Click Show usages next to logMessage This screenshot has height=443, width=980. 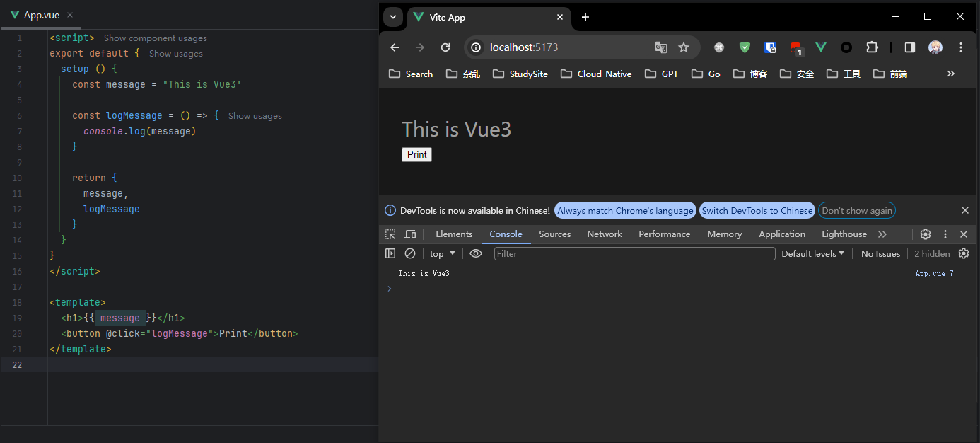point(255,116)
